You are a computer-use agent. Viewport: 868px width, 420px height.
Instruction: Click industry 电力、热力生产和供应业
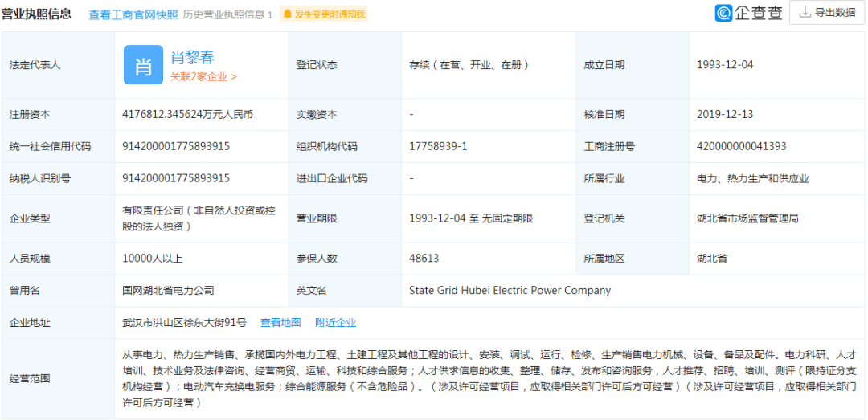[753, 178]
